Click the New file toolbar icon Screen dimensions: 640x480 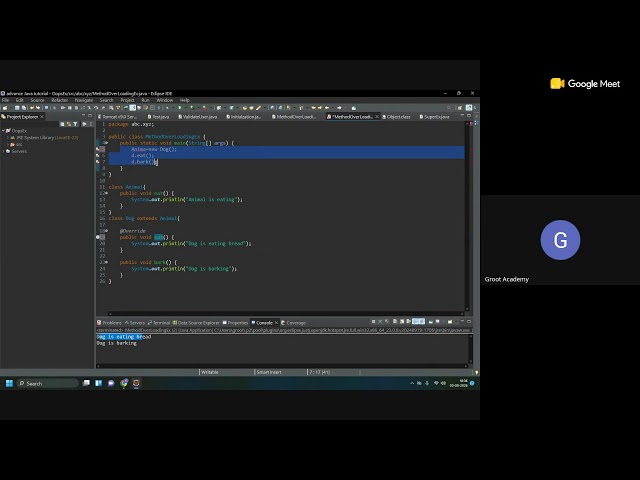click(x=4, y=108)
